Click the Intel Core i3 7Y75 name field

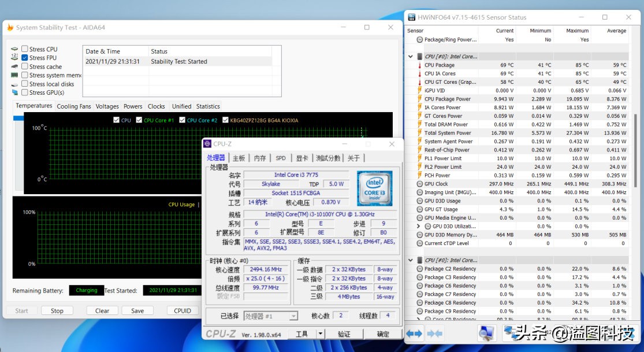coord(296,175)
